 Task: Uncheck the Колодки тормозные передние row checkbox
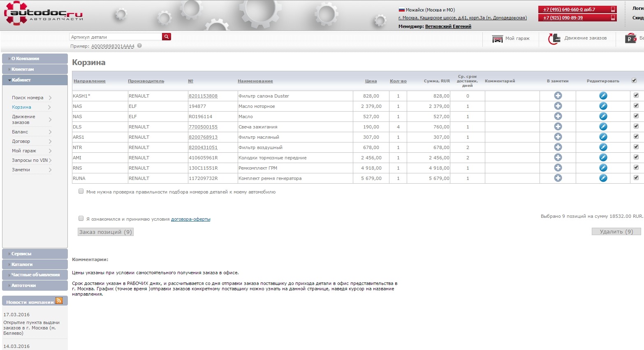coord(636,157)
